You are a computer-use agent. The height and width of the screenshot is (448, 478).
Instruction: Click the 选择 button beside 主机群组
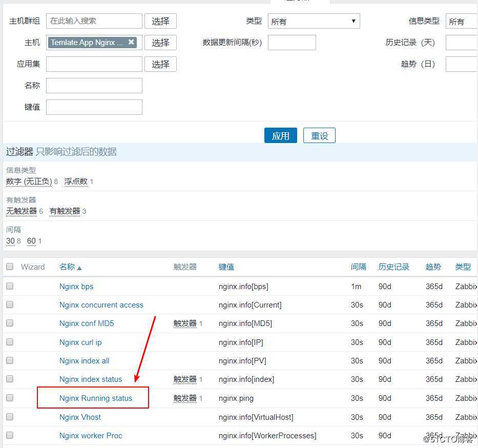point(160,21)
